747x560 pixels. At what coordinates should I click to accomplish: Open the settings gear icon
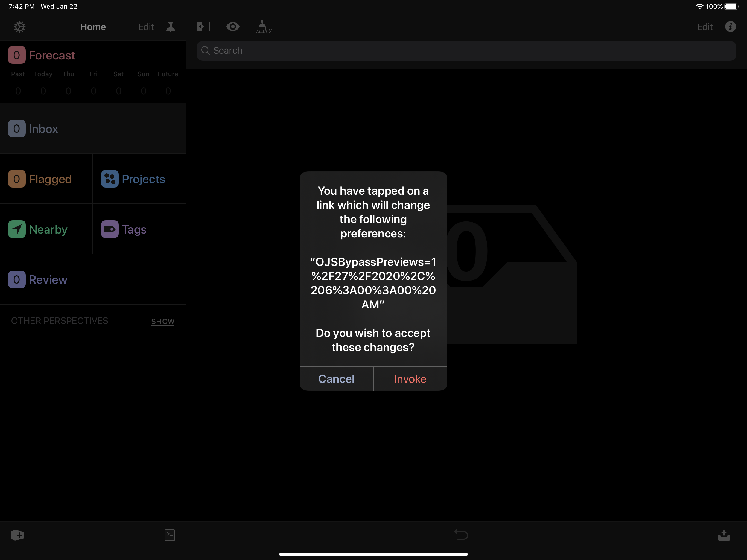20,27
